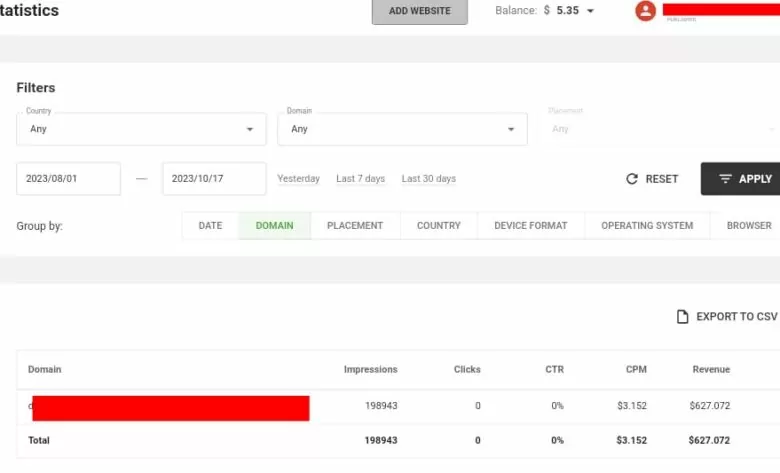Group results by Country
The height and width of the screenshot is (473, 780).
439,226
